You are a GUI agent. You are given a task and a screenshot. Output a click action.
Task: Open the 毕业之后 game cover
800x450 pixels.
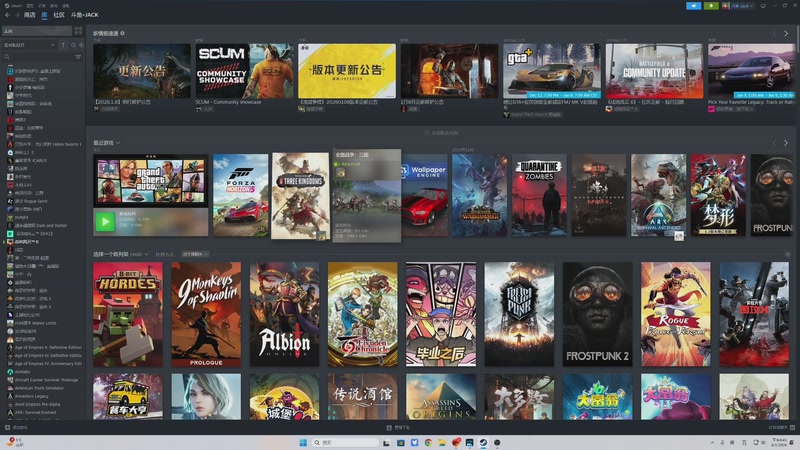(x=441, y=314)
